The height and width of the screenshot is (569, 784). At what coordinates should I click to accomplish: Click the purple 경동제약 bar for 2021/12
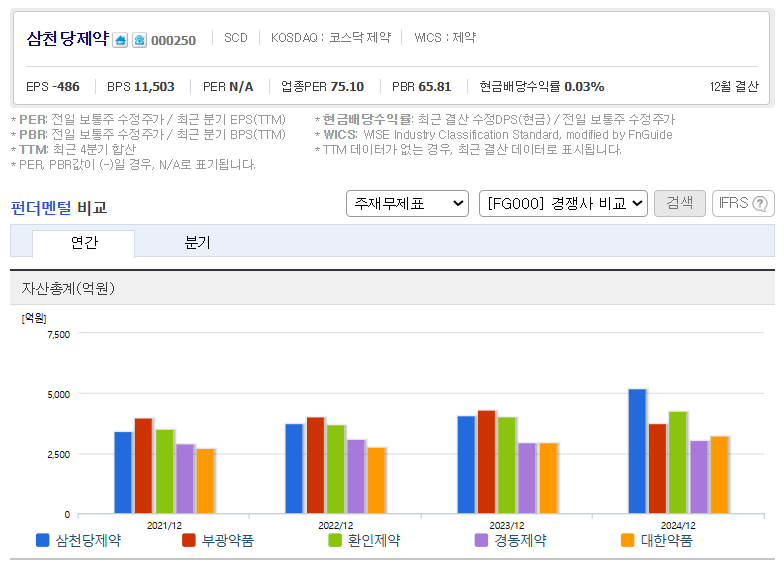(x=185, y=479)
